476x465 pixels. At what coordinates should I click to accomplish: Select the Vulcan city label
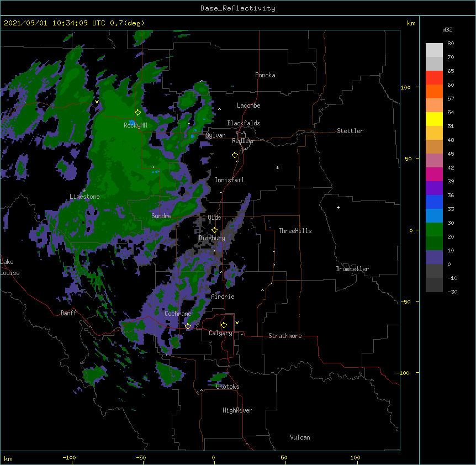(x=300, y=437)
